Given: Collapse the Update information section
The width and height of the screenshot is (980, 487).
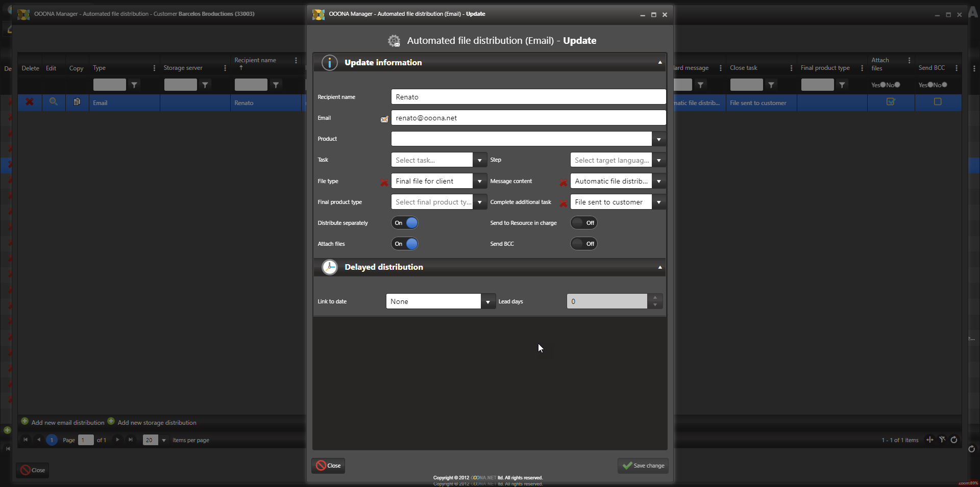Looking at the screenshot, I should pyautogui.click(x=659, y=63).
